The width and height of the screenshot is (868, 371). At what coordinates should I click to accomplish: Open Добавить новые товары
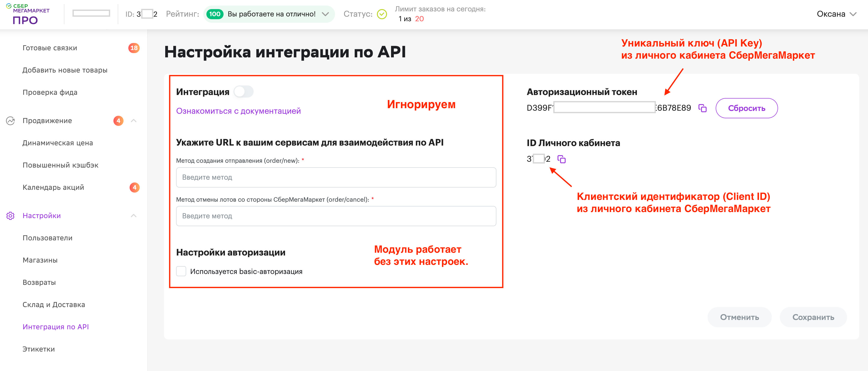coord(65,70)
